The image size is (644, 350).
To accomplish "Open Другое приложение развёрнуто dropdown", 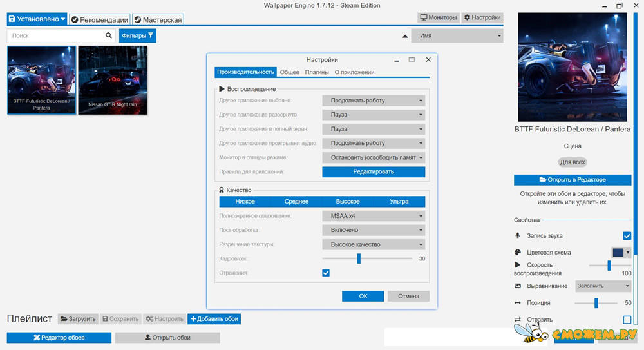I will tap(374, 115).
